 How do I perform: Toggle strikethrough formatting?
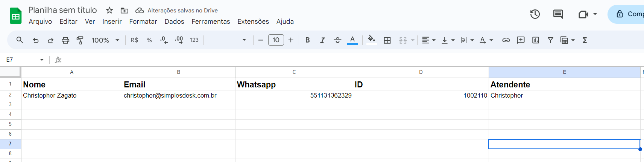(x=337, y=40)
